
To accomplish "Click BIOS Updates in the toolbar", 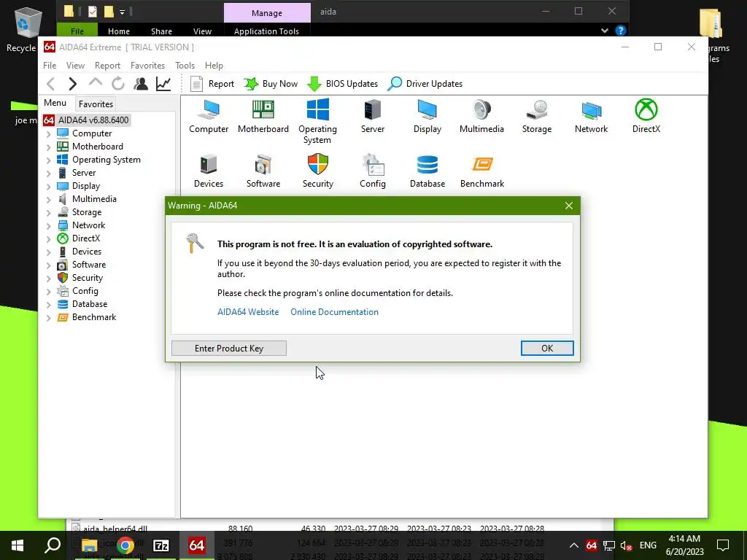I will (343, 84).
